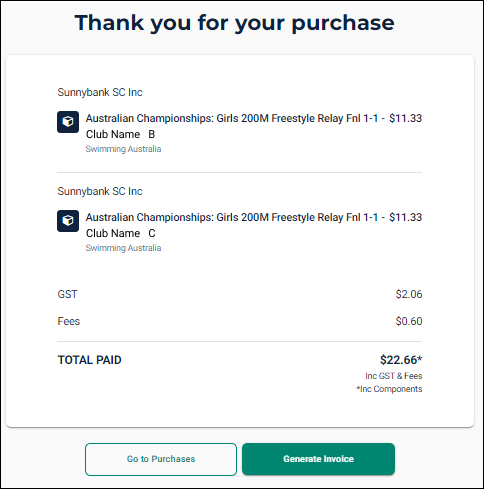The height and width of the screenshot is (489, 484).
Task: Click the total amount $22.66
Action: 401,360
